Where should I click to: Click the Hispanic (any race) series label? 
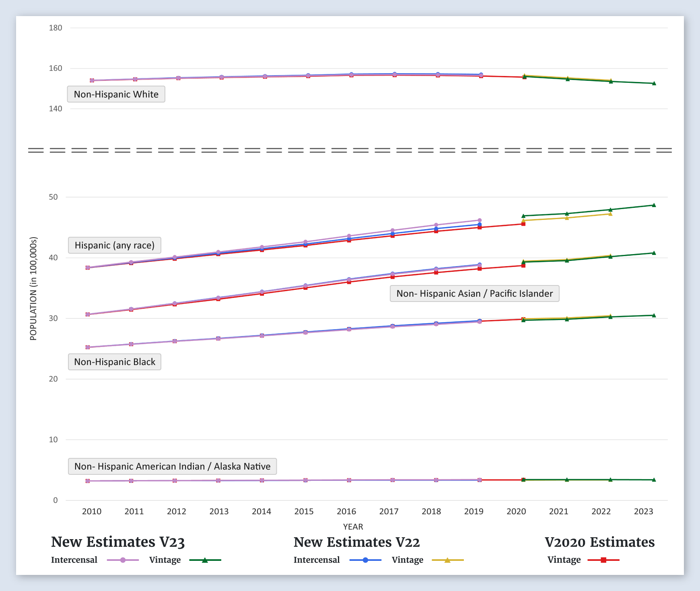pos(115,245)
